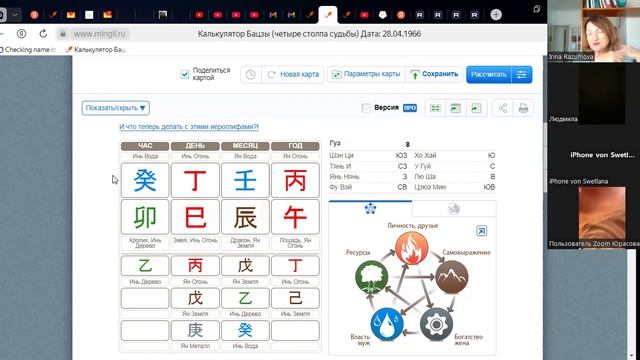Viewport: 640px width, 360px height.
Task: Click hidden stem 乙 in hour column
Action: [145, 266]
